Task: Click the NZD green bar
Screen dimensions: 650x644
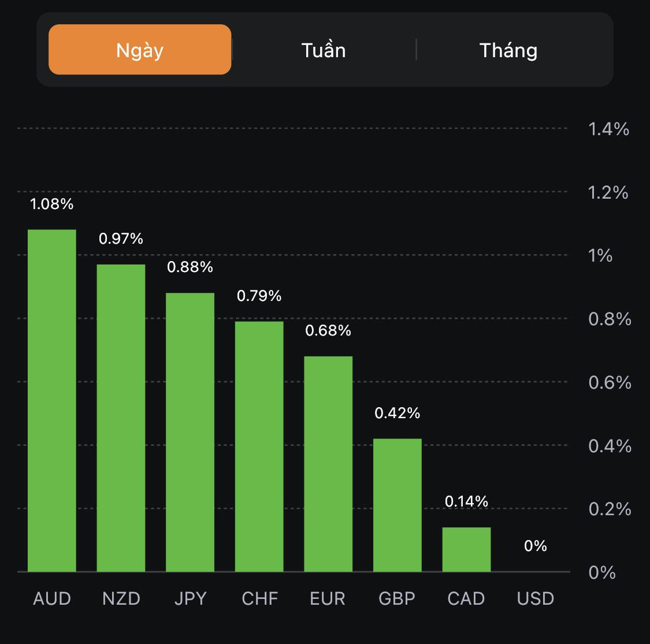Action: [x=121, y=418]
